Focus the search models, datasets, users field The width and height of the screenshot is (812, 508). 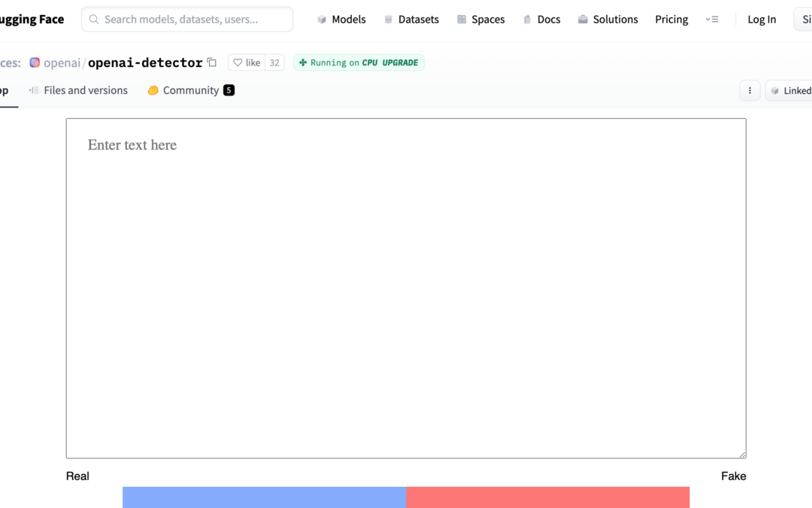click(188, 20)
